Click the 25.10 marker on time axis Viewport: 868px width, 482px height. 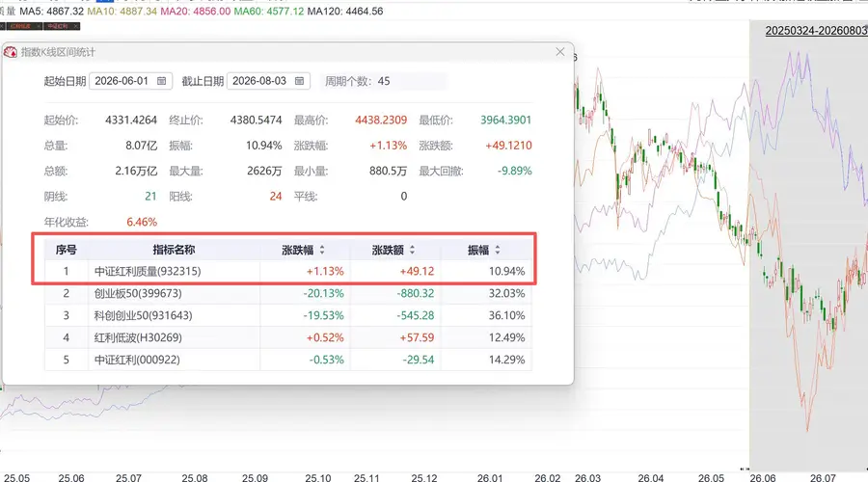tap(317, 477)
